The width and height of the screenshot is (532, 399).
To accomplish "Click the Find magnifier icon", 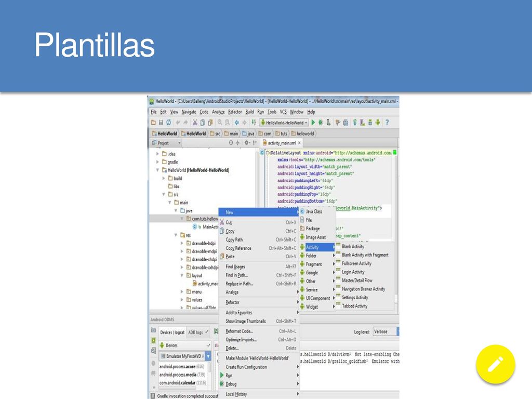I will (220, 123).
